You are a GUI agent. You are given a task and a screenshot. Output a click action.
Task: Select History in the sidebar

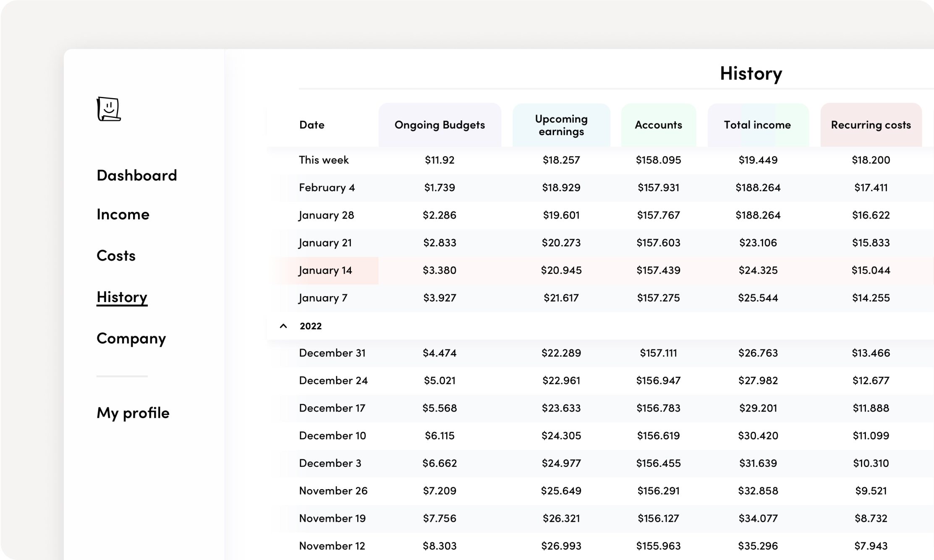[122, 297]
